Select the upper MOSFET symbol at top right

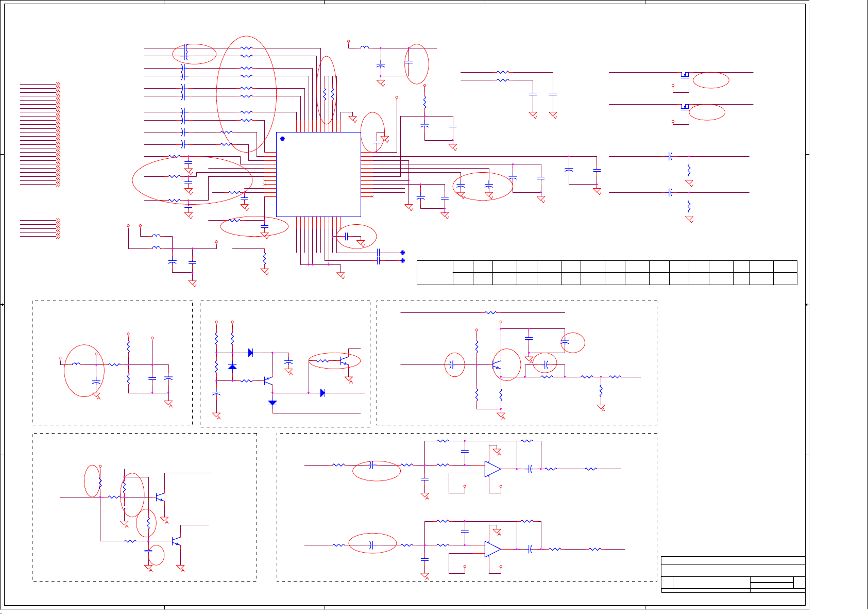[x=685, y=75]
